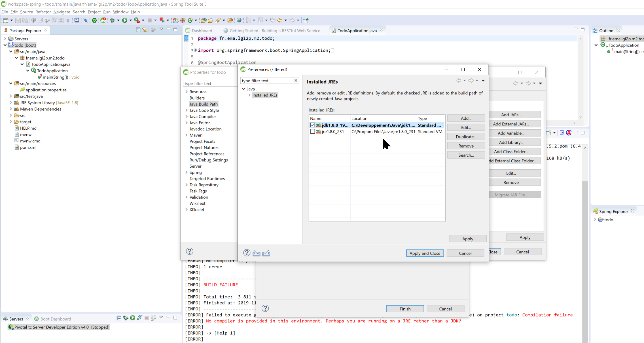Click the Finish button in the back dialog
The width and height of the screenshot is (644, 343).
[405, 309]
